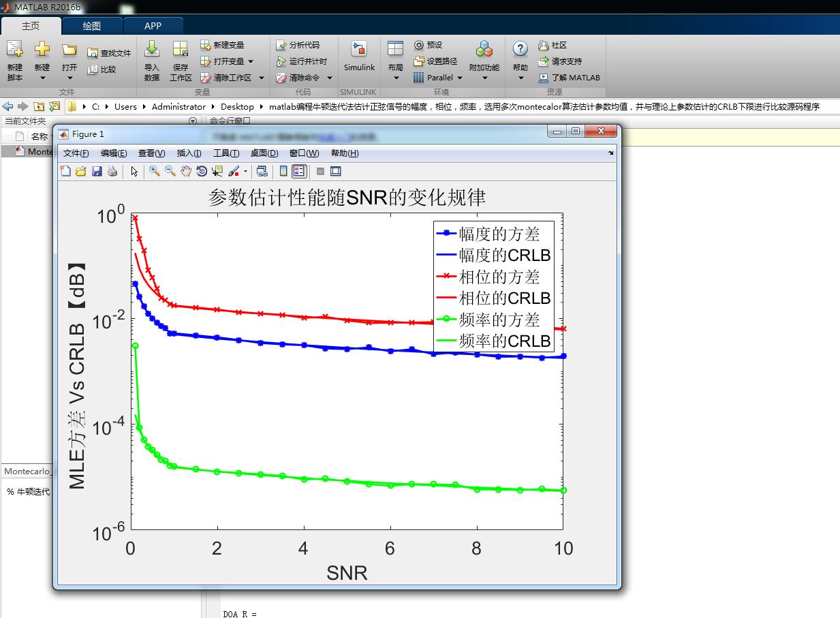
Task: Click 新建变量 (New Variable) button
Action: tap(222, 45)
